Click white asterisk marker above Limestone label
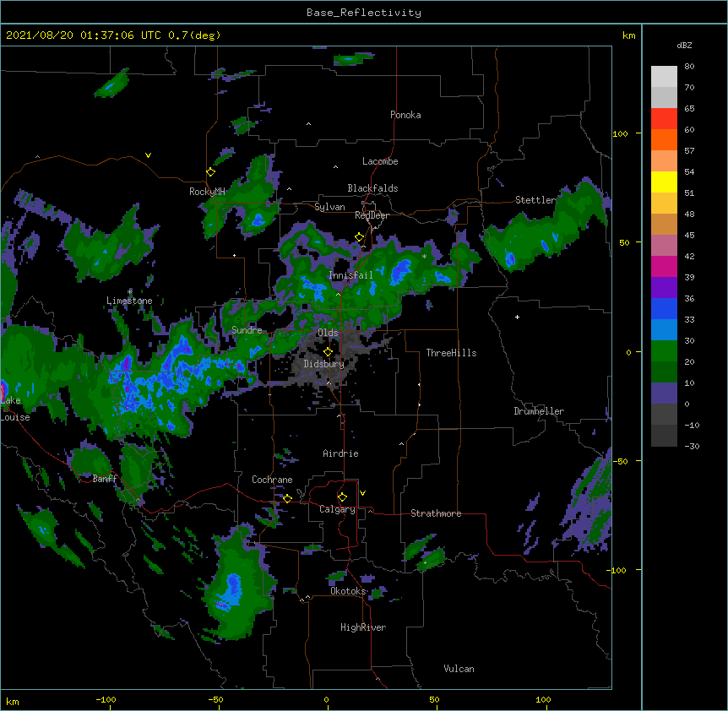Image resolution: width=728 pixels, height=711 pixels. coord(130,292)
